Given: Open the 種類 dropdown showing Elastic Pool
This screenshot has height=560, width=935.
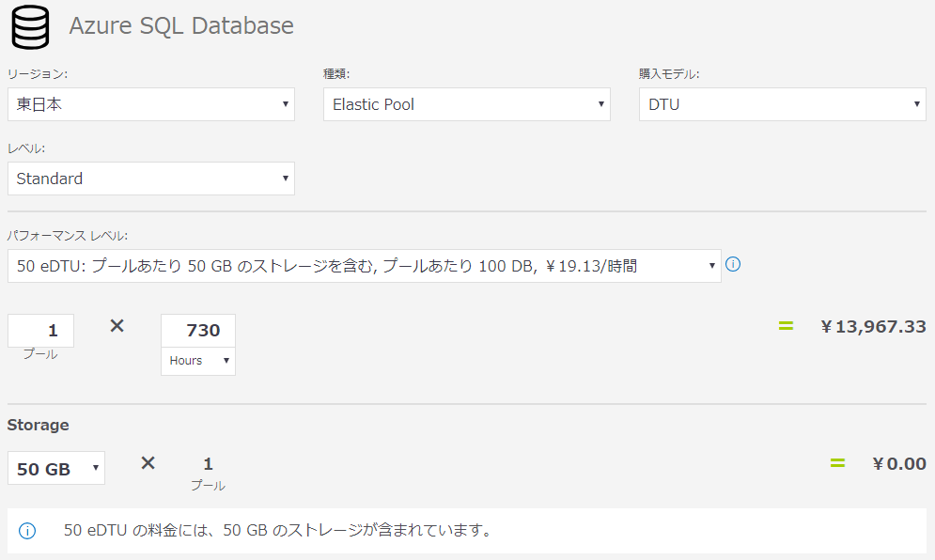Looking at the screenshot, I should pos(467,104).
